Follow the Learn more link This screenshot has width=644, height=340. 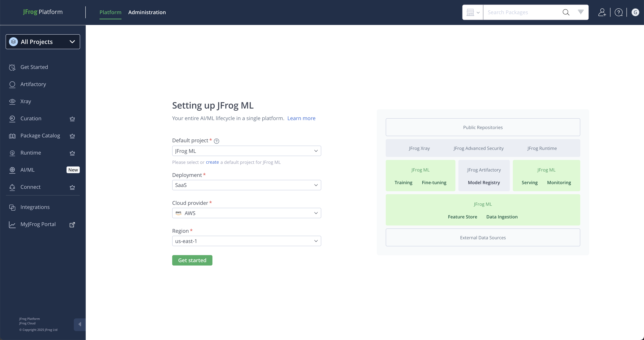pos(301,118)
